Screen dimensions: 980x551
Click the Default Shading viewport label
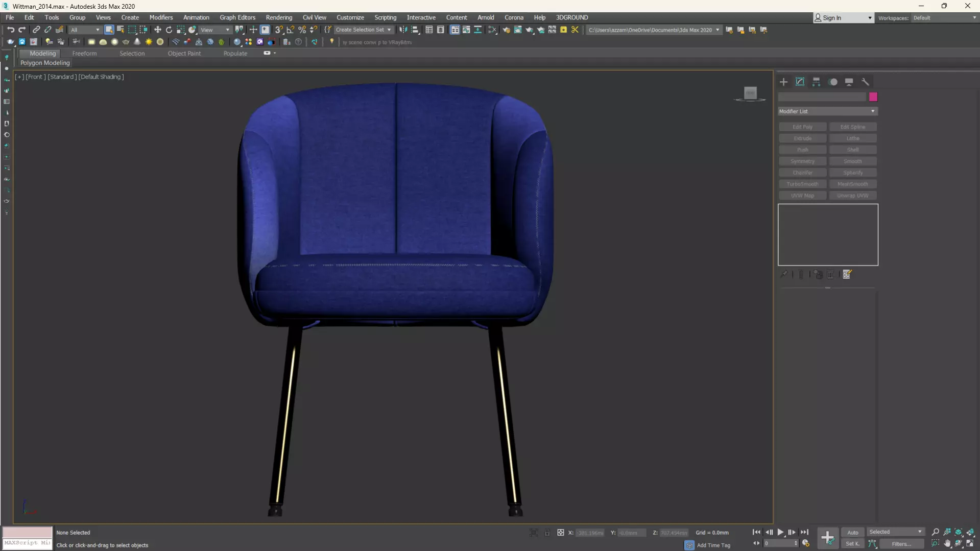coord(101,77)
